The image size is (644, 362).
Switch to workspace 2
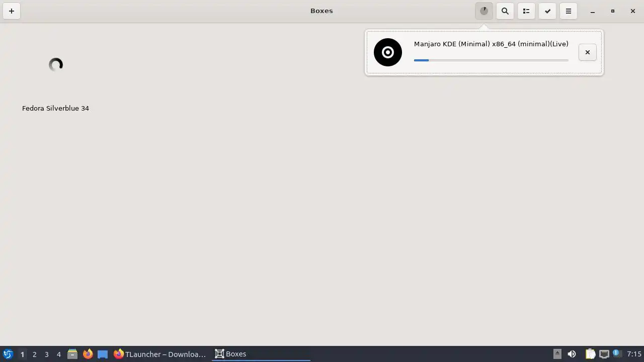[x=34, y=354]
